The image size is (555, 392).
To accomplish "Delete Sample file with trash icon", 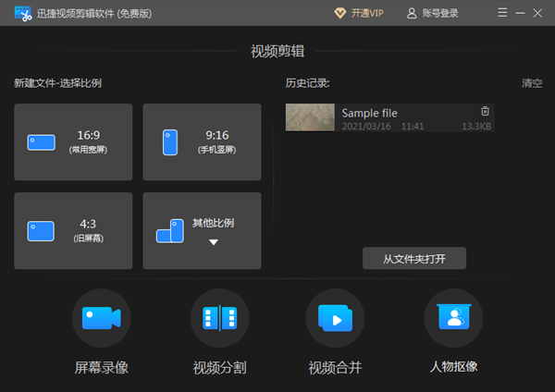I will click(x=485, y=111).
